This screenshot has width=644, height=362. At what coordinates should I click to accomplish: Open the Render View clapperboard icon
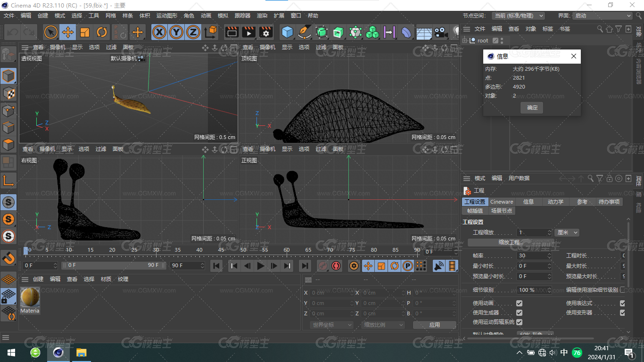[x=231, y=32]
